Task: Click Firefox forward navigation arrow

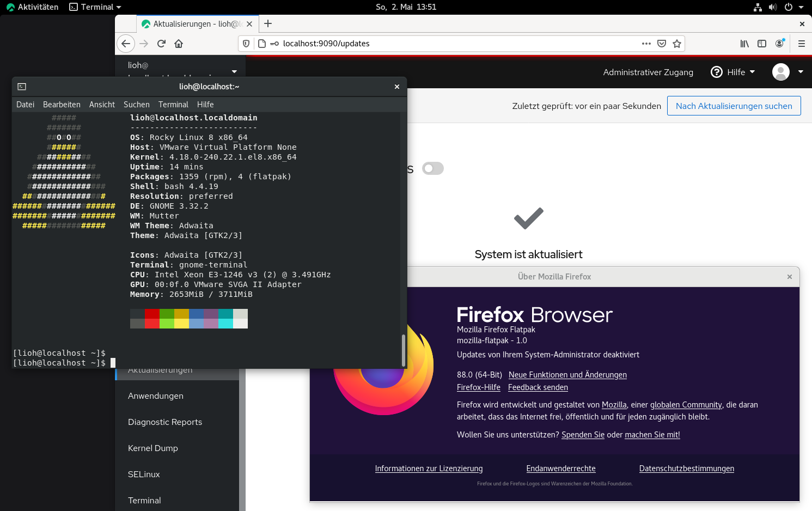Action: [x=144, y=44]
